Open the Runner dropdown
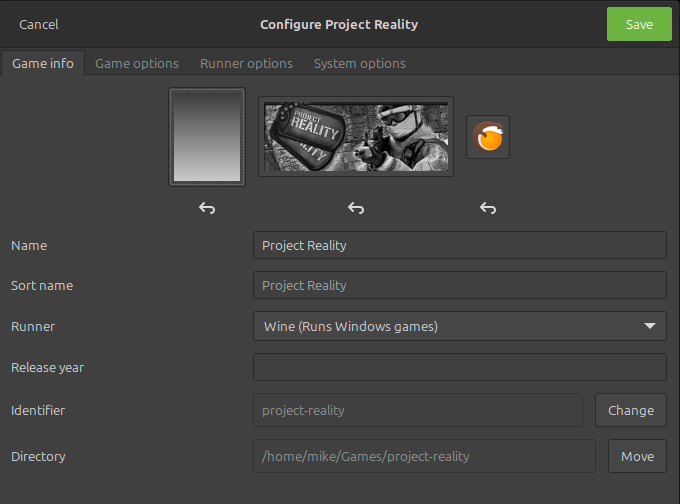Image resolution: width=680 pixels, height=504 pixels. pyautogui.click(x=459, y=326)
